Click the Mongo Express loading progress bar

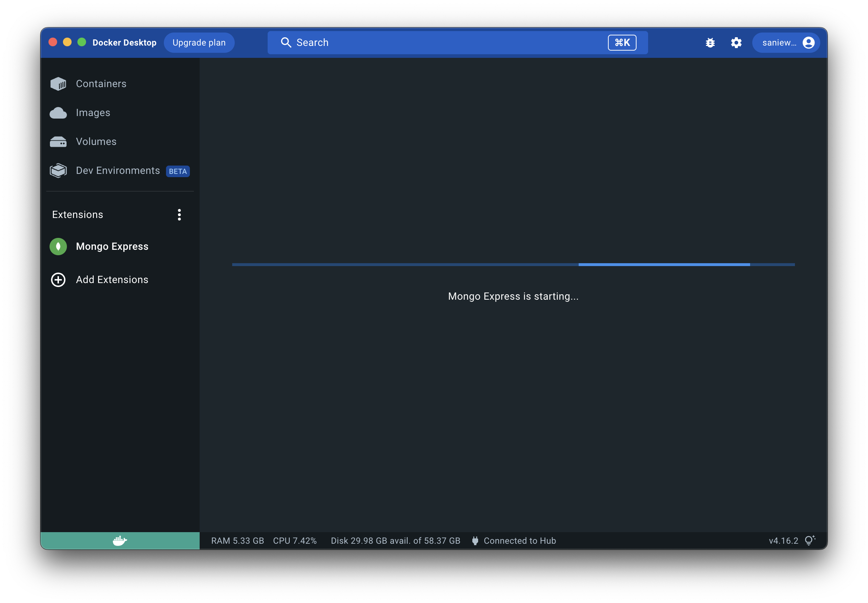pos(513,265)
